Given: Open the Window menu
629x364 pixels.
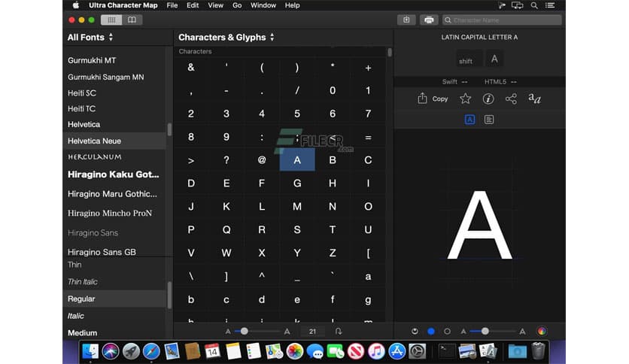Looking at the screenshot, I should [263, 5].
